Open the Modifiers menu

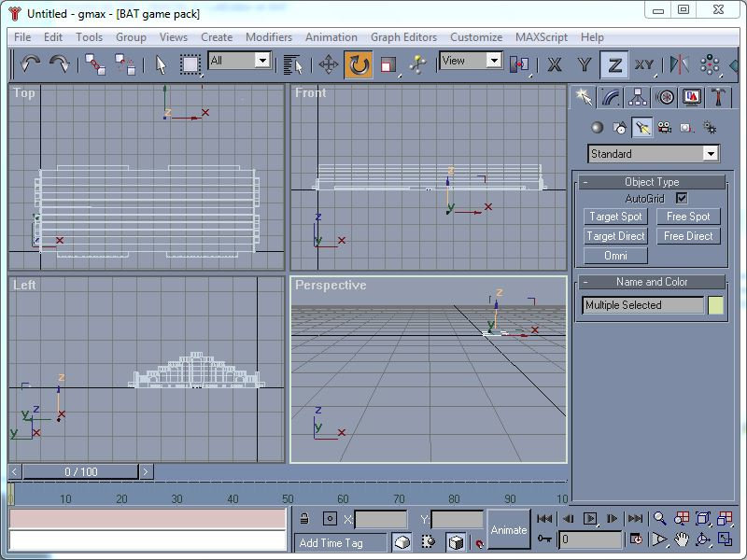pyautogui.click(x=268, y=37)
